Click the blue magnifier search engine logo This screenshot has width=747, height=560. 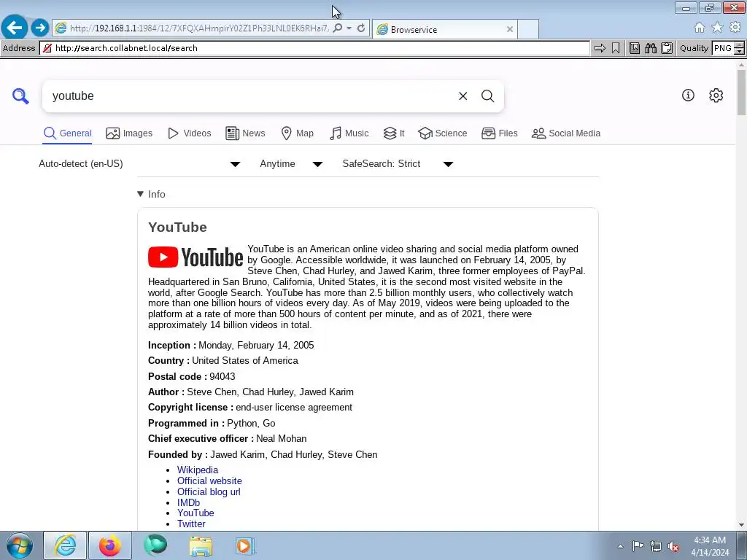[x=20, y=96]
